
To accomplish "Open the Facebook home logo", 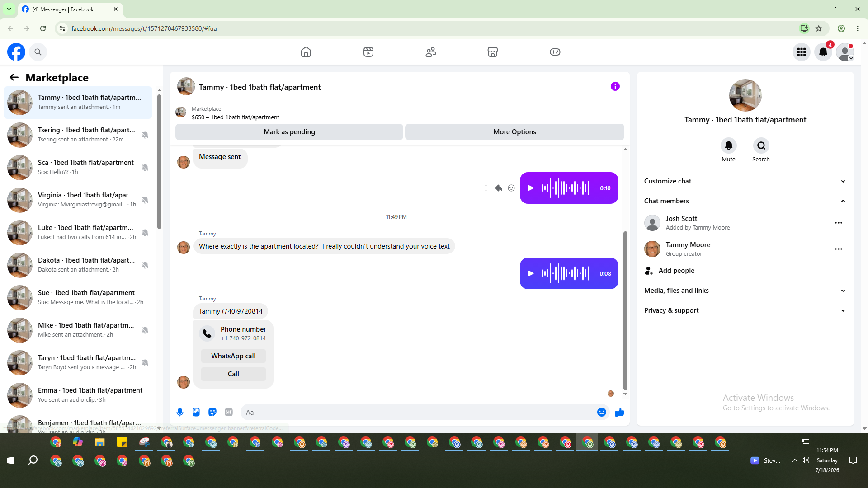I will 16,52.
